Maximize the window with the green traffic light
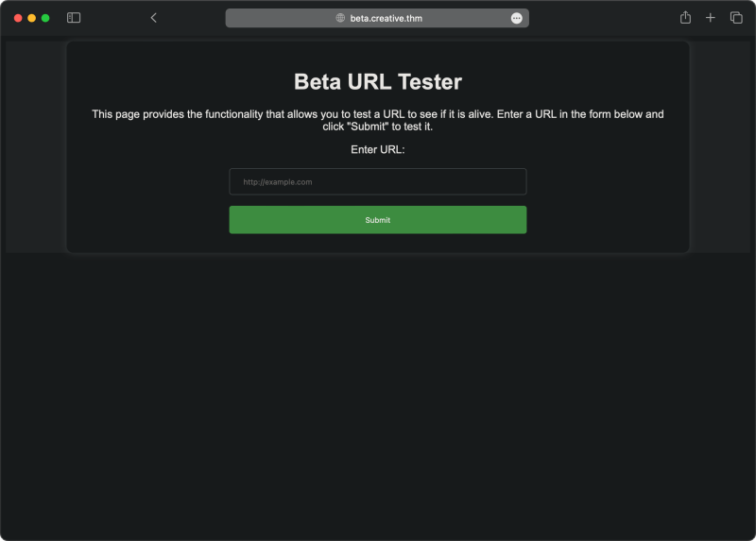Viewport: 756px width, 541px height. [x=45, y=18]
